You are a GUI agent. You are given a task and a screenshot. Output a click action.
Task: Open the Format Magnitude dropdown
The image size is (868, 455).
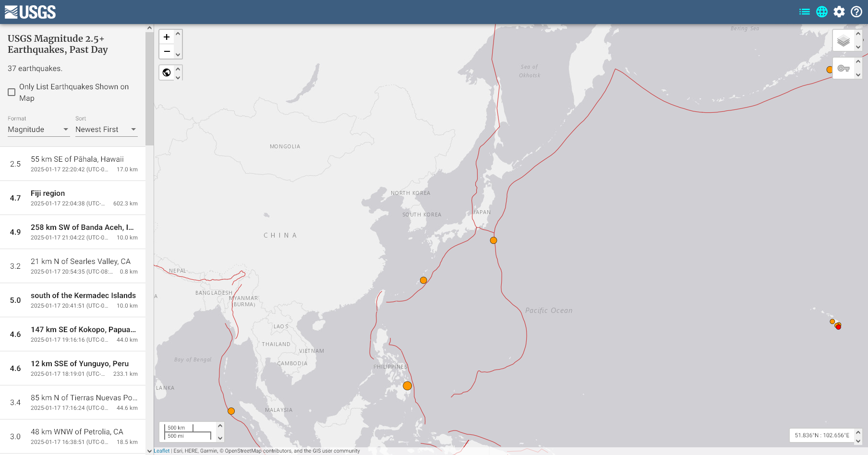tap(38, 130)
